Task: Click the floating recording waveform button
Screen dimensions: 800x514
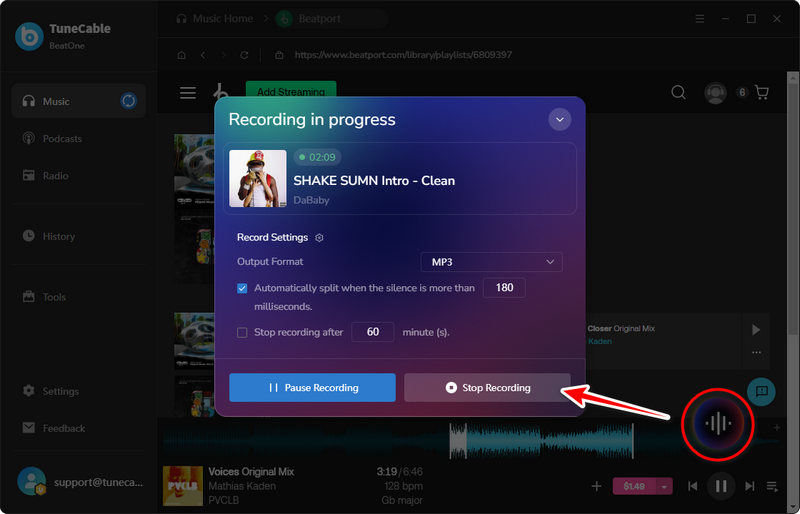Action: (717, 423)
